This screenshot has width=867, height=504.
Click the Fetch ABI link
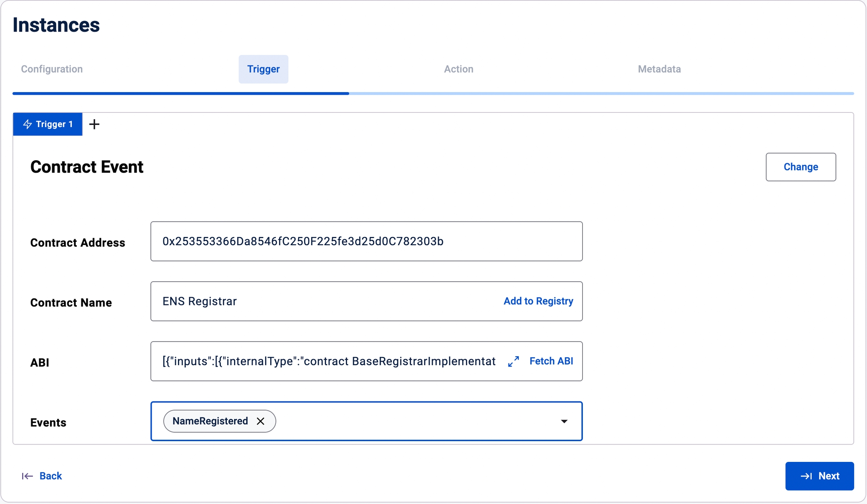pos(551,361)
